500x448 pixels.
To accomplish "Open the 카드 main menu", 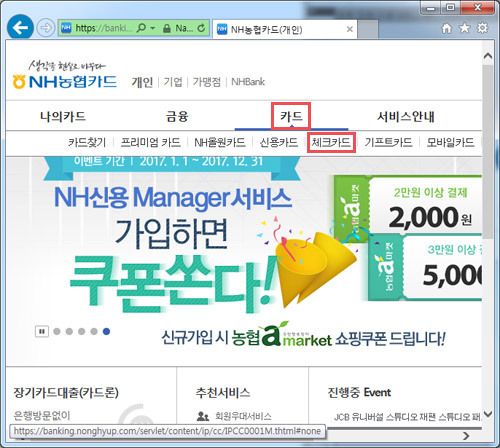I will tap(291, 116).
